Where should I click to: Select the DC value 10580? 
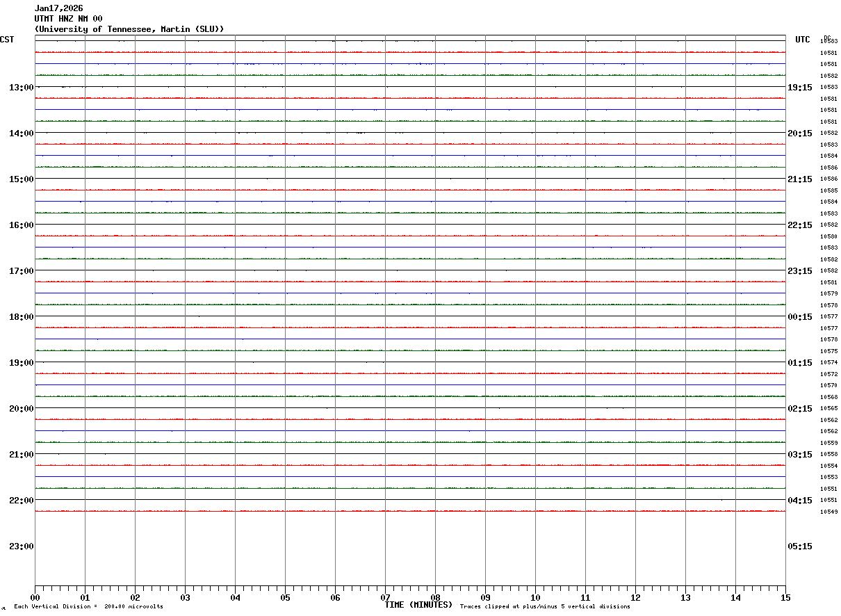point(828,236)
